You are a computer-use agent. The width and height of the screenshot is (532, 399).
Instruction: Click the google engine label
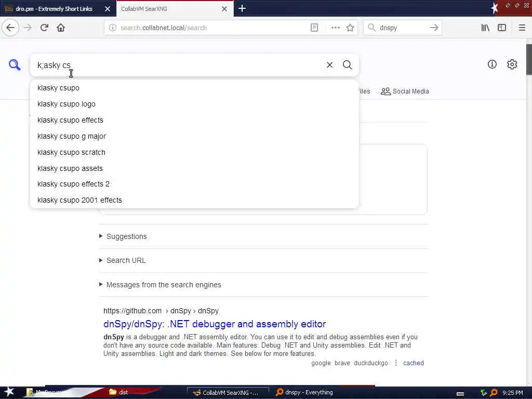click(x=321, y=363)
